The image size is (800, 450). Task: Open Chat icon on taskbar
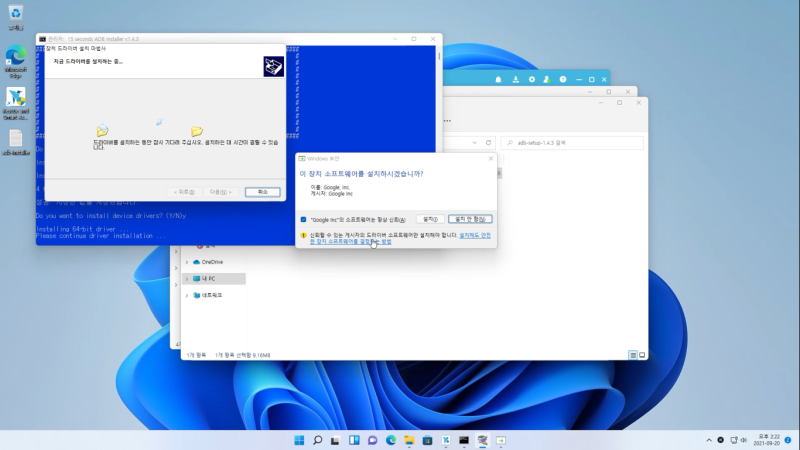[x=372, y=440]
